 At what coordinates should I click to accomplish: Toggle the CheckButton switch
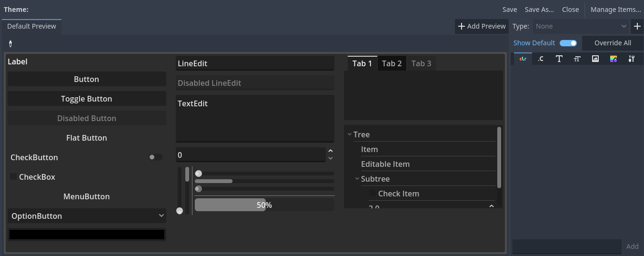coord(155,157)
